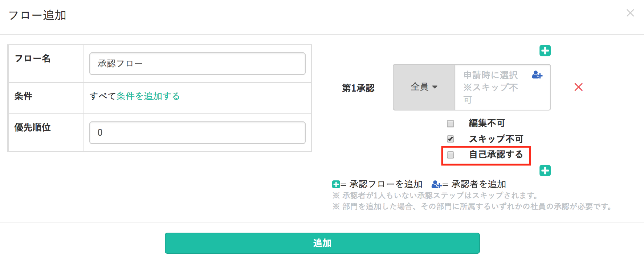The image size is (644, 261).
Task: Uncheck the スキップ不可 checkbox
Action: point(451,139)
